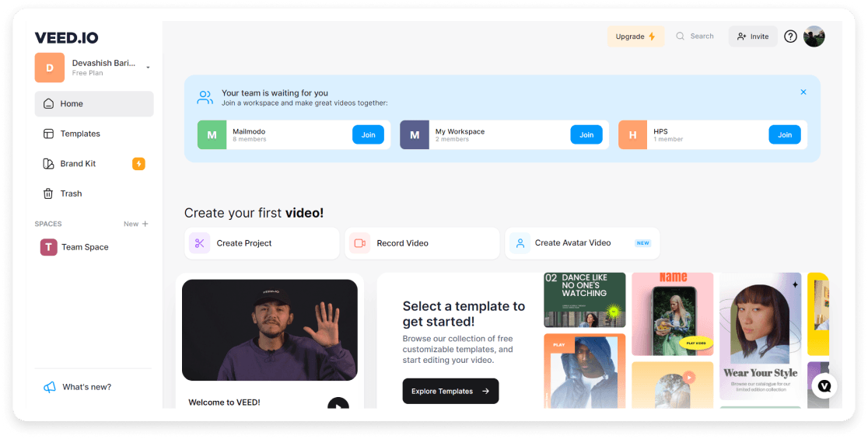This screenshot has height=439, width=868.
Task: Click the VEED.IO logo
Action: pos(66,37)
